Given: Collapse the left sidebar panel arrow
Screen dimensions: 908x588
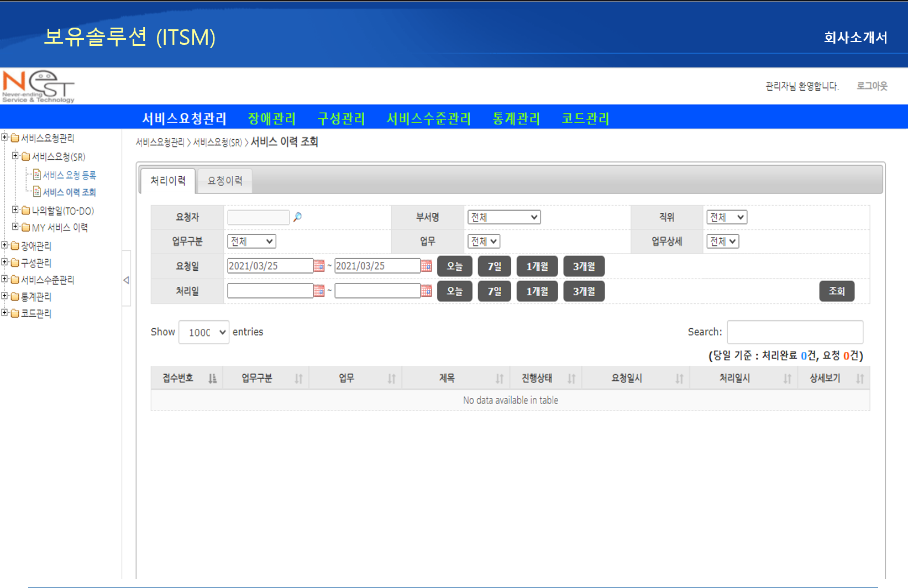Looking at the screenshot, I should pos(126,280).
